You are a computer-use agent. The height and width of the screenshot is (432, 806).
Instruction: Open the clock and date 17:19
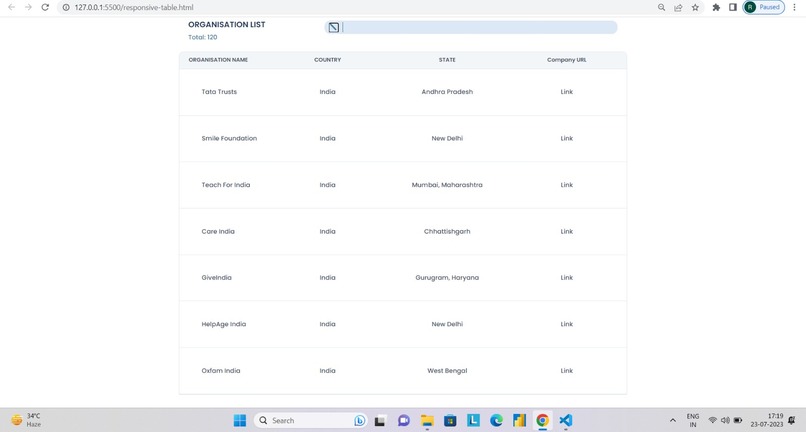(x=766, y=420)
